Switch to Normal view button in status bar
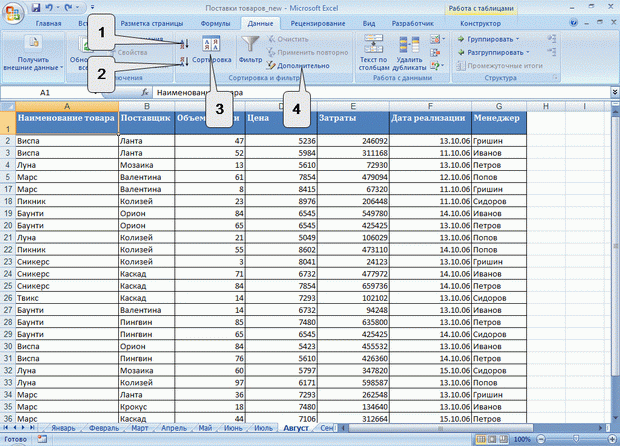This screenshot has width=620, height=446. pyautogui.click(x=481, y=439)
